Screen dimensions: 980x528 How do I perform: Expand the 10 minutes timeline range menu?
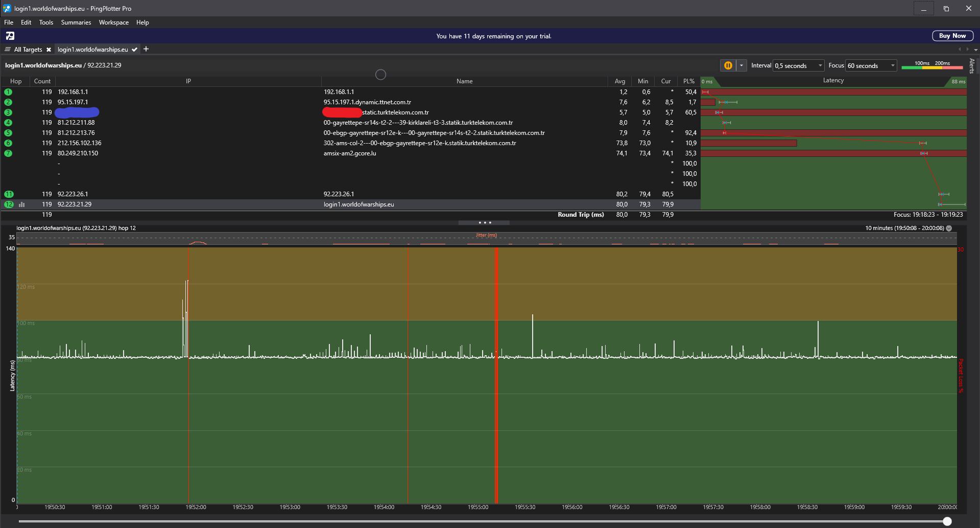[949, 228]
